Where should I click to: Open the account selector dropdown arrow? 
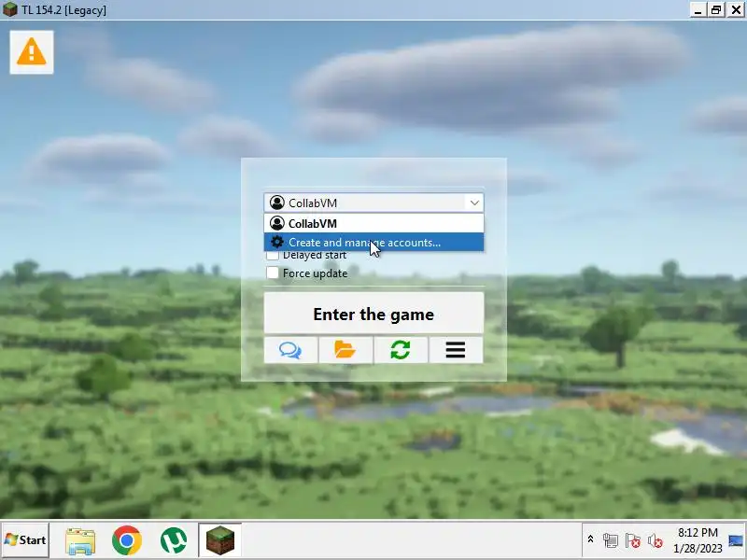click(474, 203)
